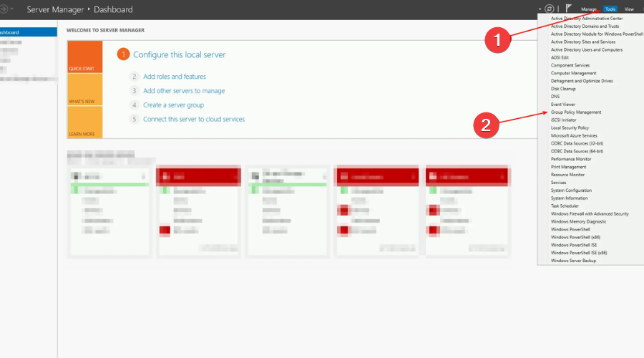Open iSCSI Initiator
Screen dimensions: 644x358
point(564,120)
